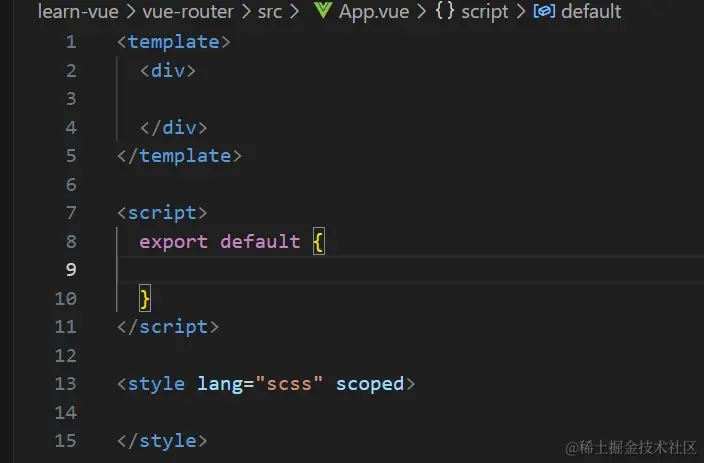Click the opening <script> tag on line 7
This screenshot has width=704, height=463.
click(x=162, y=213)
